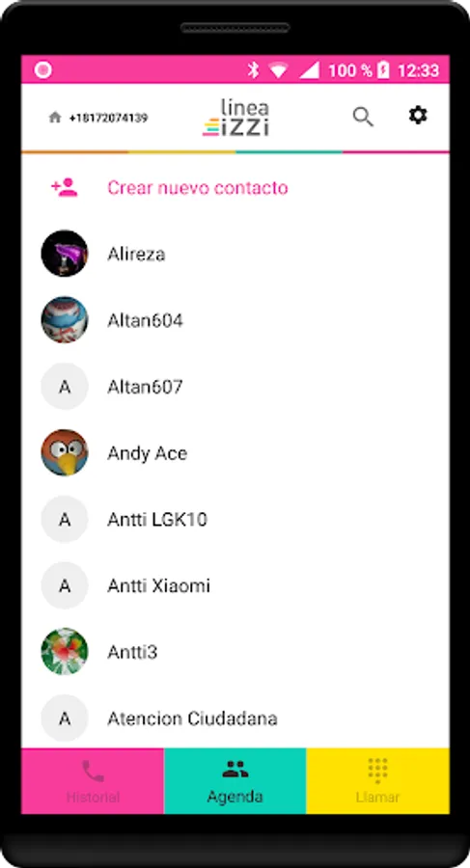470x868 pixels.
Task: Open the Llamar dial pad tab
Action: coord(377,780)
